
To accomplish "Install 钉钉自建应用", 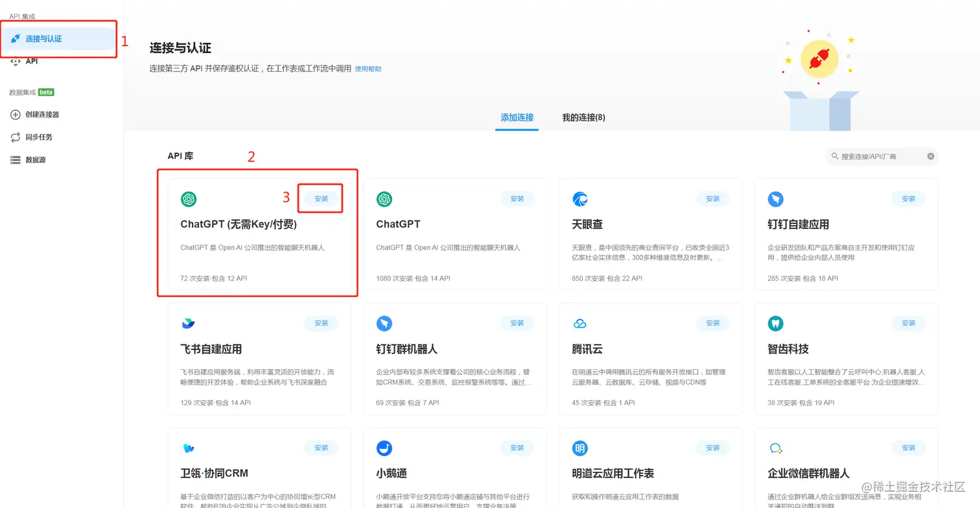I will click(909, 199).
